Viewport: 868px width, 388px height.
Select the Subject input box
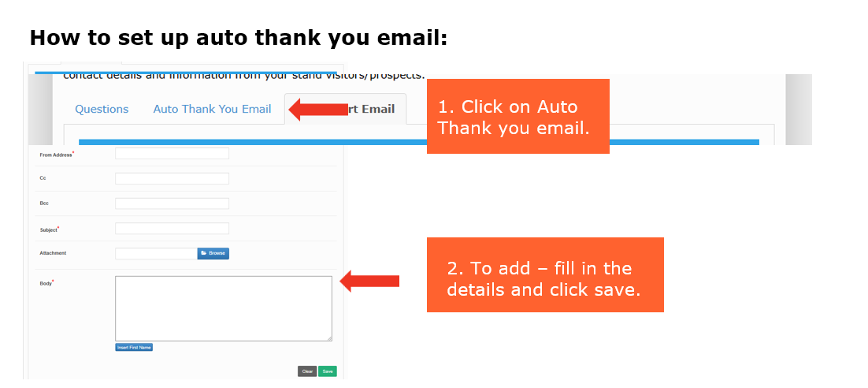click(172, 229)
